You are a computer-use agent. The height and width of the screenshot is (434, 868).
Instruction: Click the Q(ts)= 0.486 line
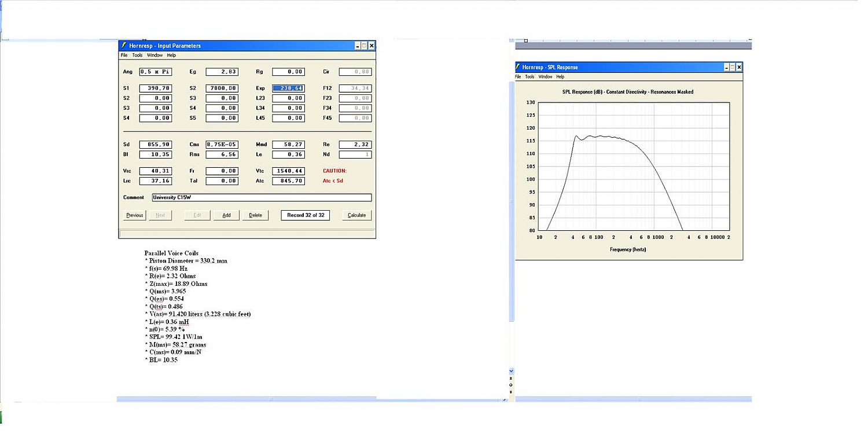(165, 306)
